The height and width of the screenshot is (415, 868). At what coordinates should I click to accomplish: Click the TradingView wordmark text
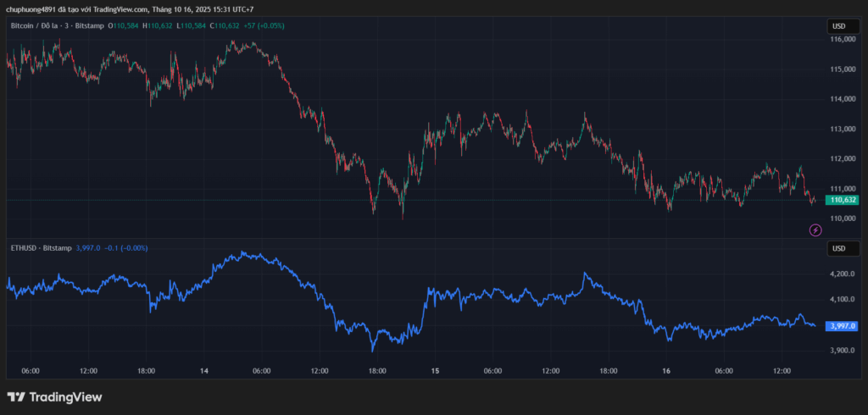pos(65,397)
